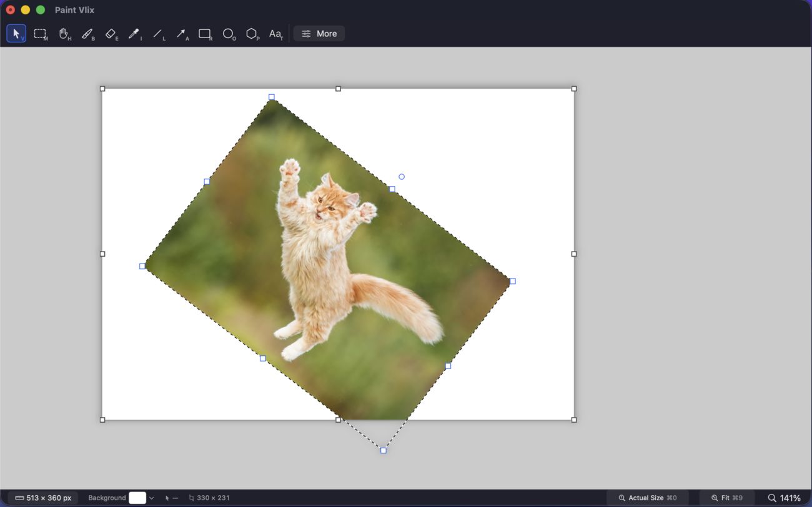The width and height of the screenshot is (812, 507).
Task: Select the rectangular marquee selection tool
Action: pyautogui.click(x=41, y=34)
